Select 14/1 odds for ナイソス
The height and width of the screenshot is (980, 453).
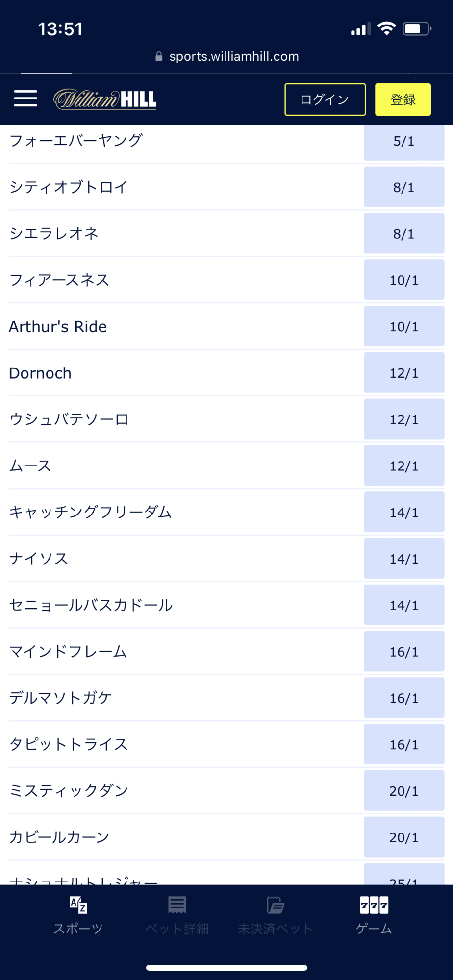pyautogui.click(x=403, y=559)
